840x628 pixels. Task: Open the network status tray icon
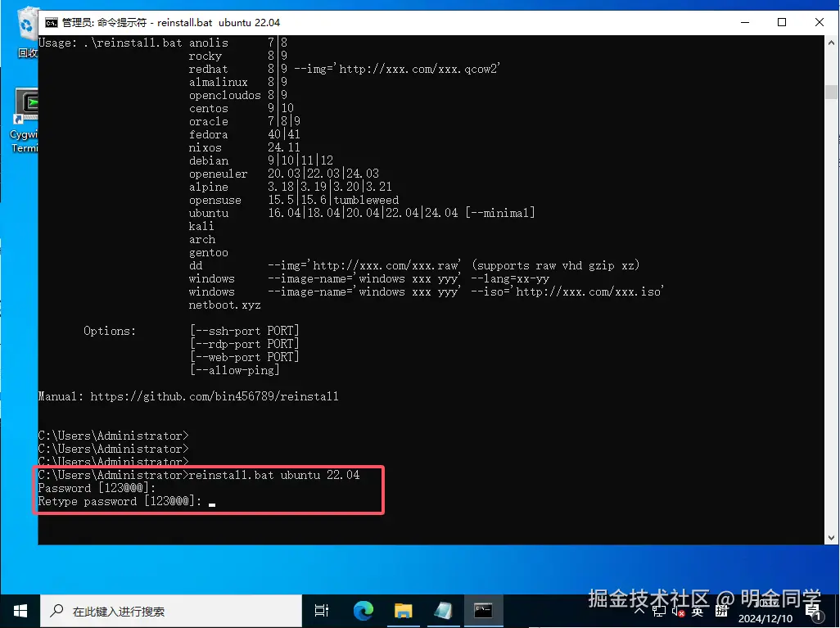[x=659, y=612]
